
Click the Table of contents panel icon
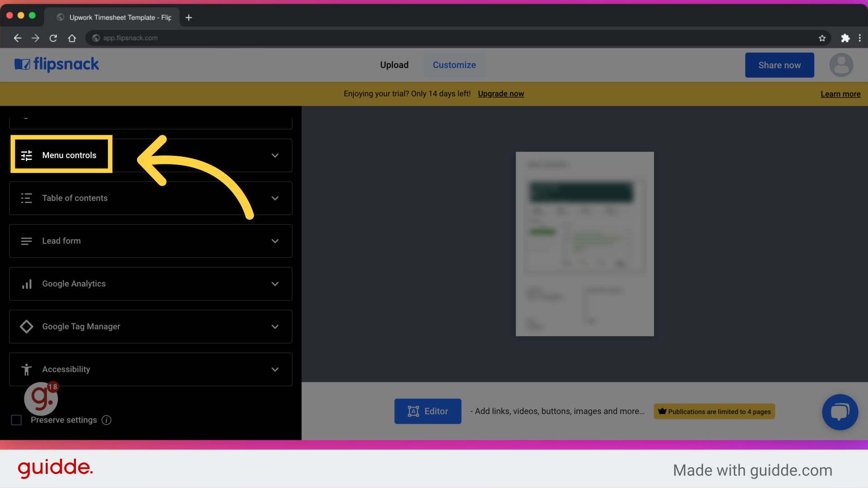[26, 198]
